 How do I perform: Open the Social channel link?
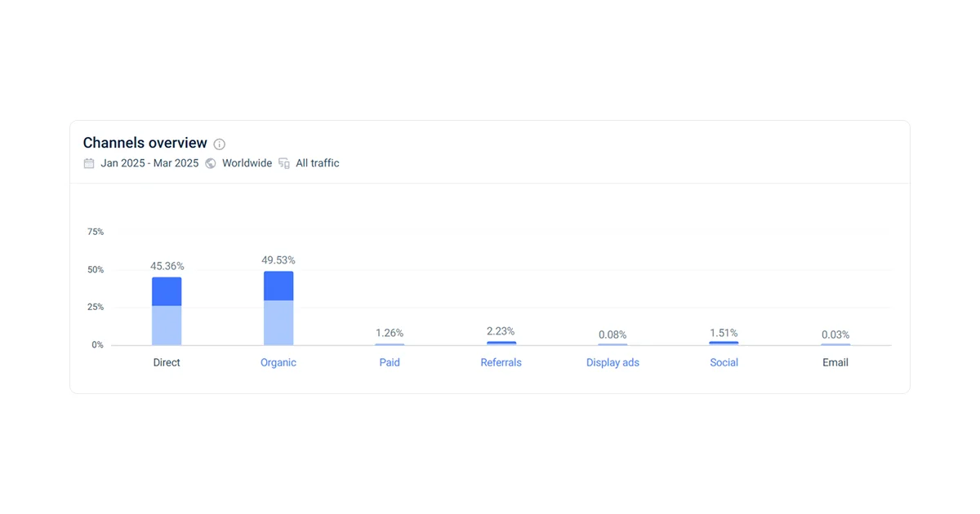click(724, 362)
